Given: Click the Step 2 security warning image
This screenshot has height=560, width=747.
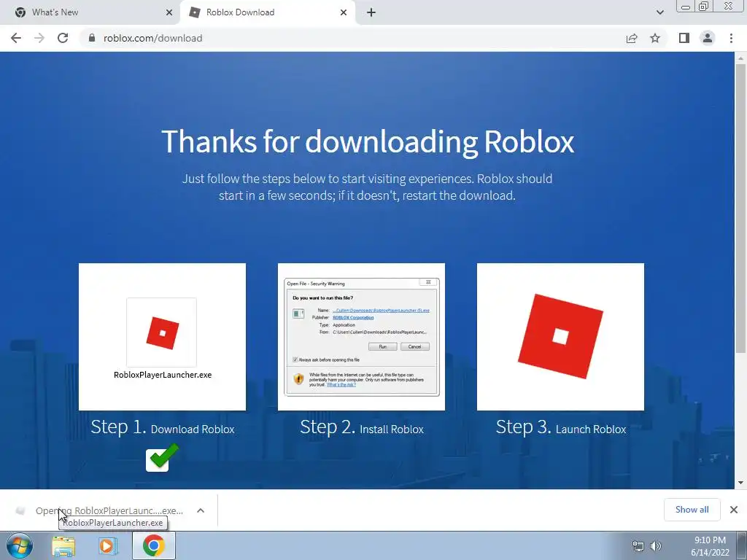Looking at the screenshot, I should click(x=361, y=337).
